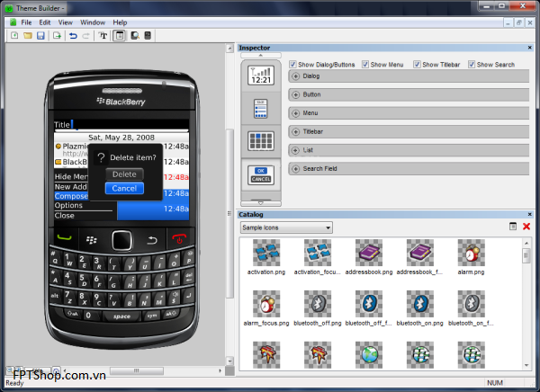The image size is (540, 392).
Task: Expand the Dialog section
Action: [295, 76]
